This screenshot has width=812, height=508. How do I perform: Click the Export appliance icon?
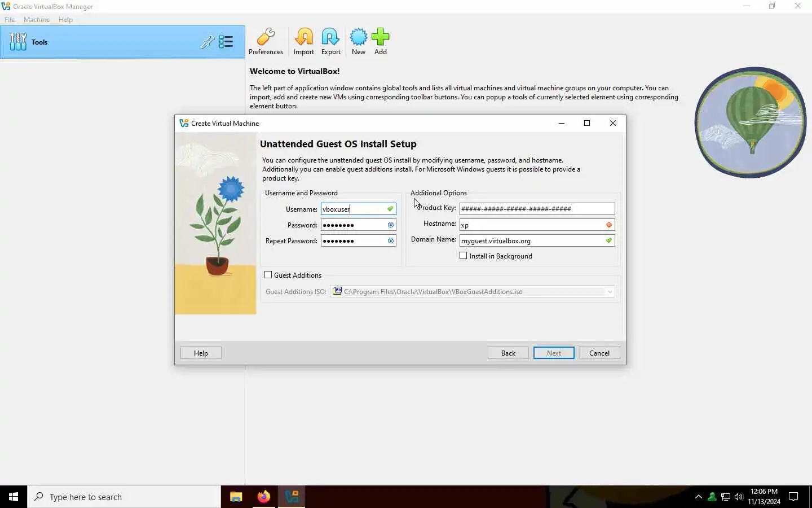point(330,42)
